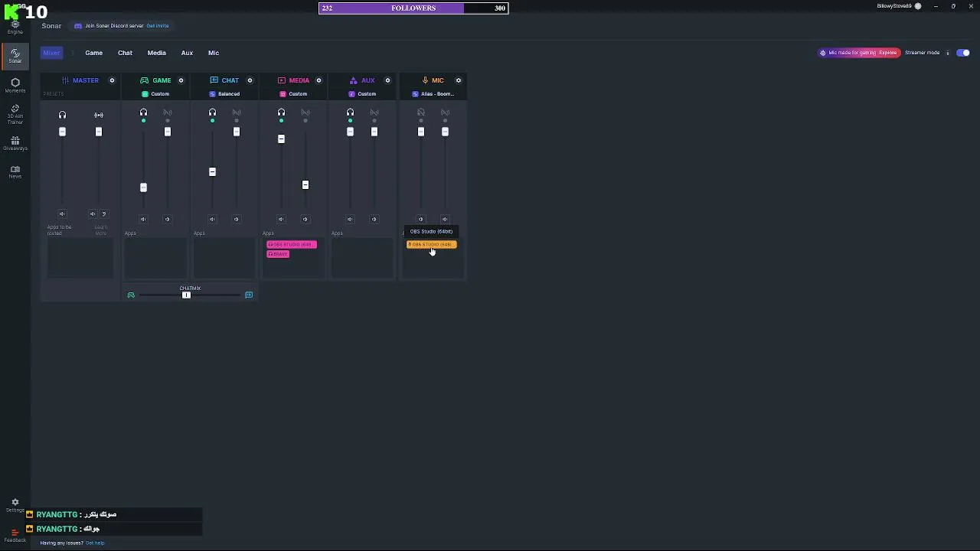Mute the CHAT personal mix speaker
Viewport: 980px width, 551px height.
212,220
